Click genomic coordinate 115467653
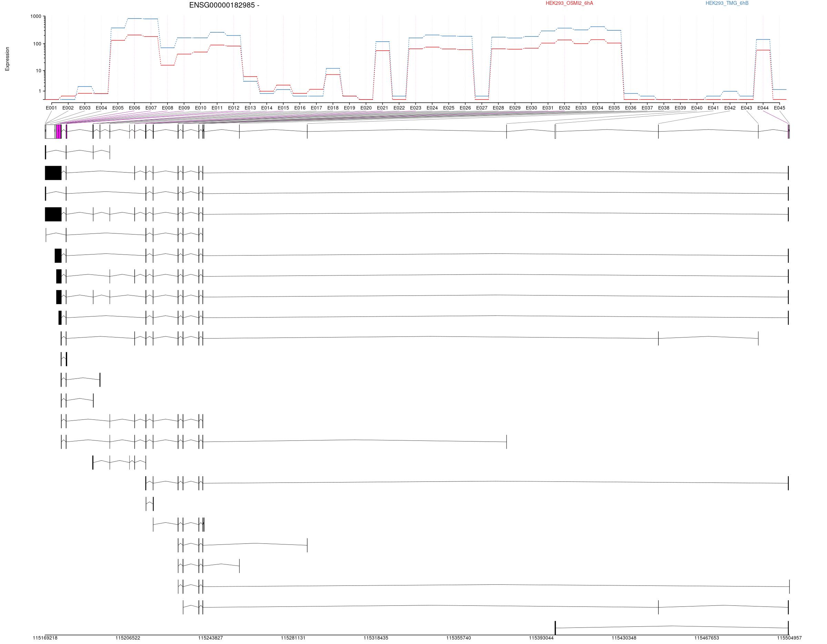This screenshot has width=827, height=644. pos(707,638)
